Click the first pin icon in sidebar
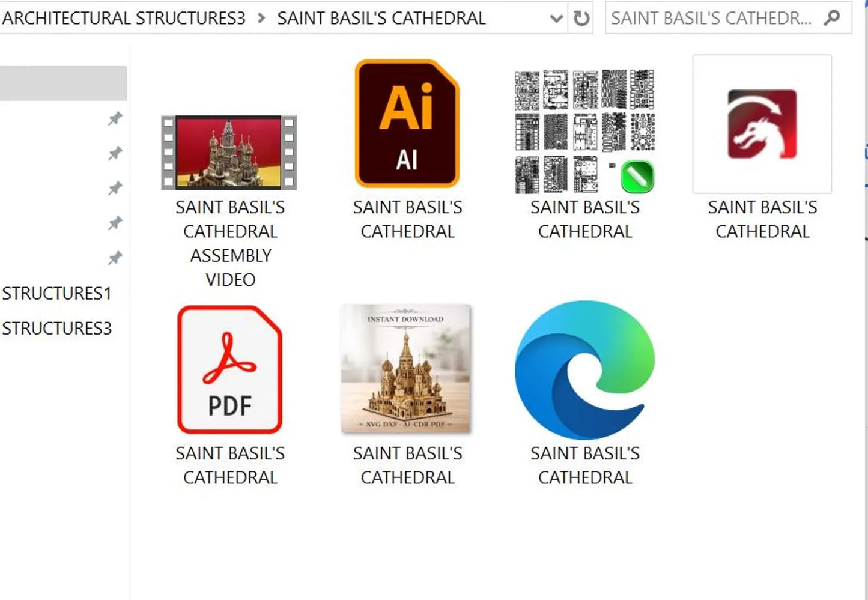This screenshot has width=868, height=600. (115, 118)
